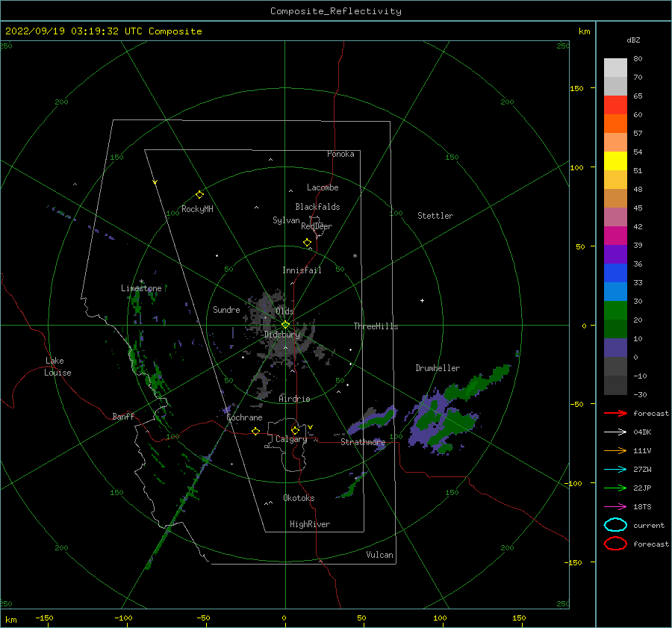Click the Stettler town label
672x628 pixels.
coord(435,216)
